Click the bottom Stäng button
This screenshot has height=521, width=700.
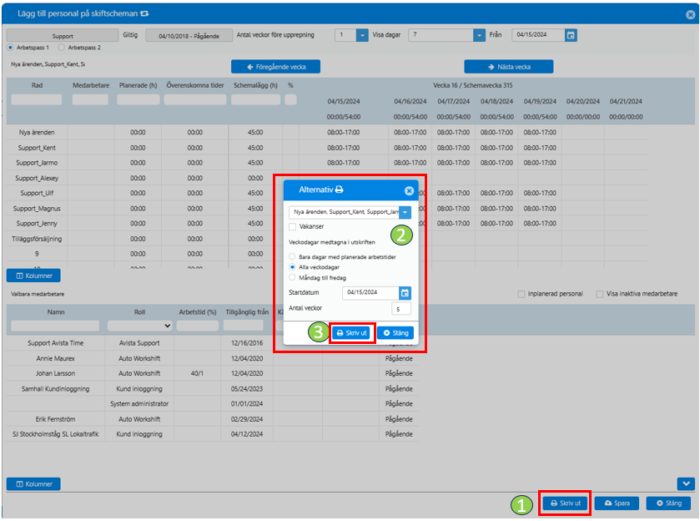[x=668, y=503]
